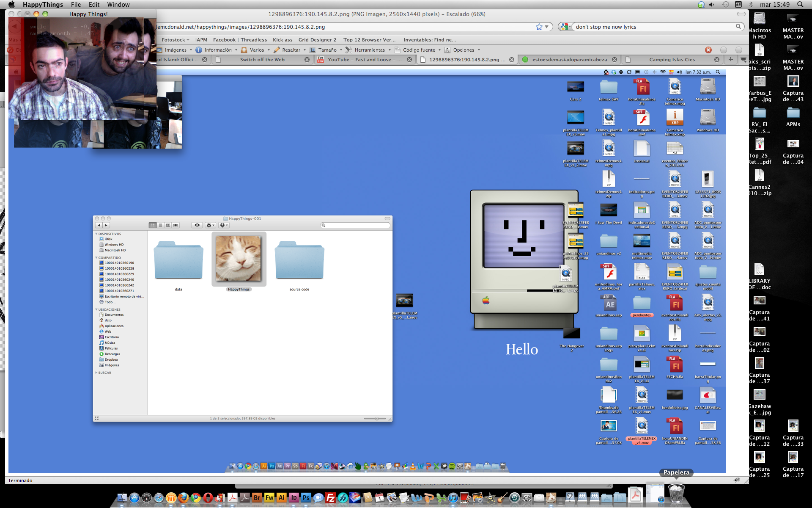Open the Herramientas dropdown in the developer toolbar

tap(369, 50)
